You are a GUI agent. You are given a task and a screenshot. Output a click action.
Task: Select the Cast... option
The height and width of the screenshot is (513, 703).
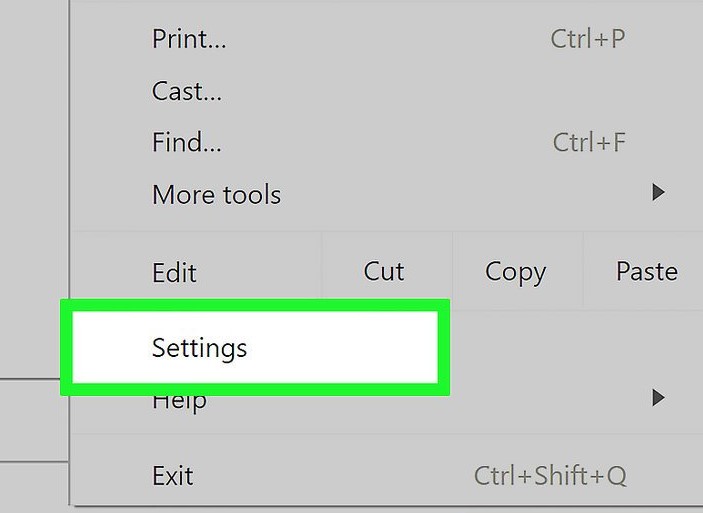[187, 92]
